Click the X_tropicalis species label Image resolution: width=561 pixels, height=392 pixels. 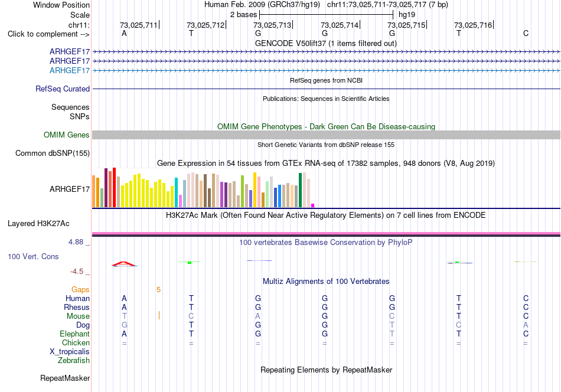(x=70, y=352)
